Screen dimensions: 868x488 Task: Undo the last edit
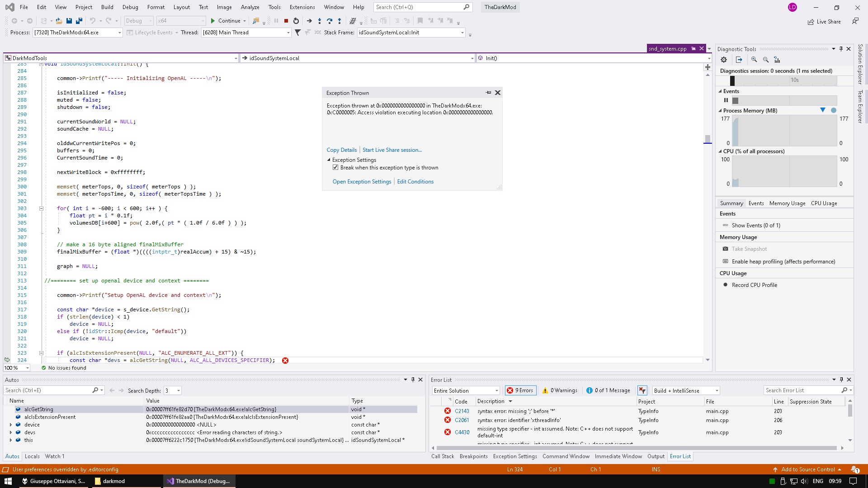pyautogui.click(x=93, y=21)
